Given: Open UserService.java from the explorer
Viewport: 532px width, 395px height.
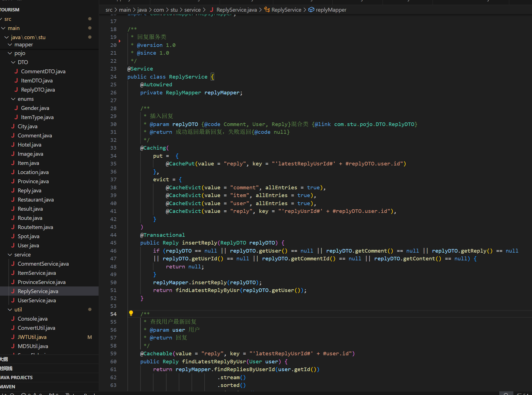Looking at the screenshot, I should pos(37,300).
